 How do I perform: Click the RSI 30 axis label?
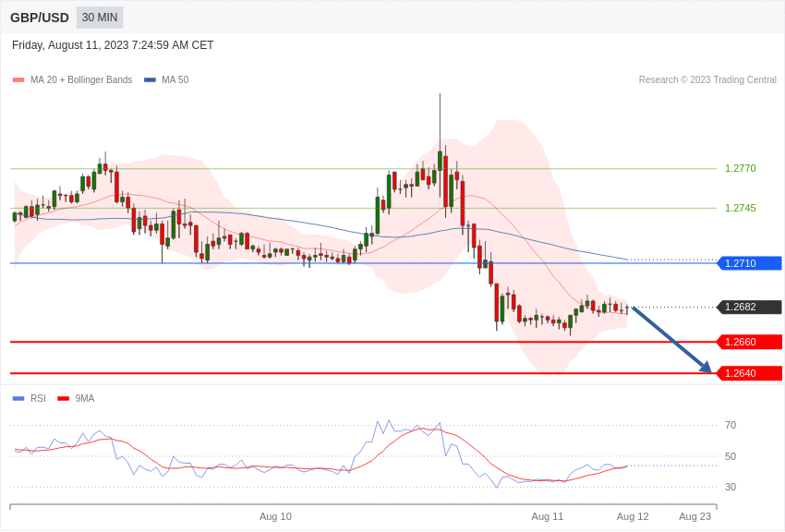[731, 487]
